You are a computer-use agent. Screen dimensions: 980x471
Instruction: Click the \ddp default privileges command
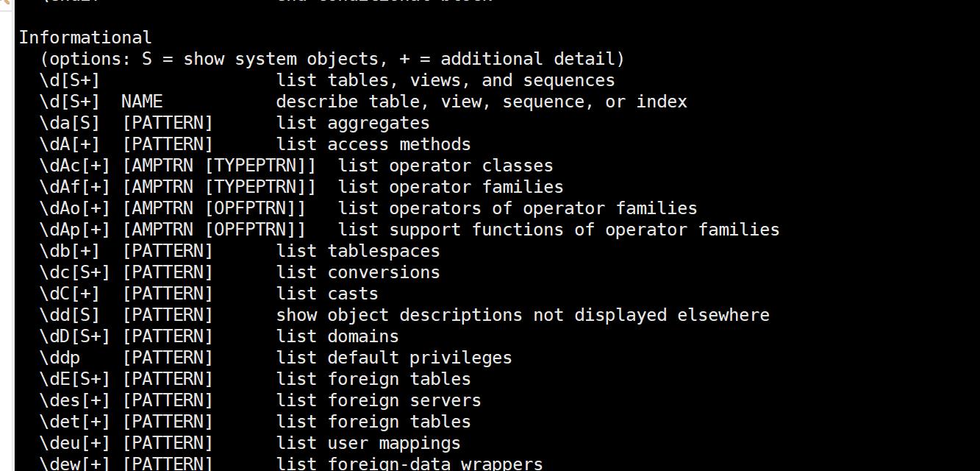tap(276, 358)
